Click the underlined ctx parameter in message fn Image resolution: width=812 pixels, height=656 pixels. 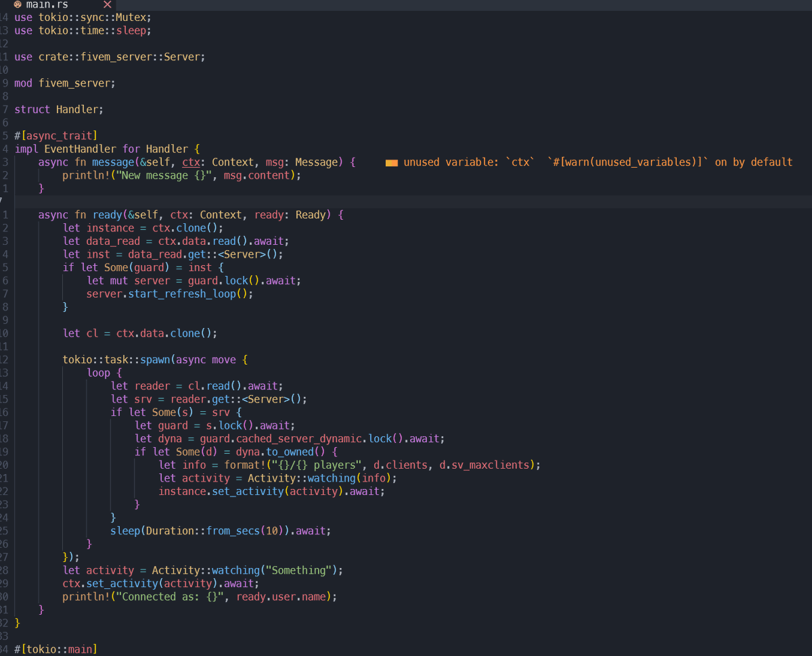(x=191, y=162)
